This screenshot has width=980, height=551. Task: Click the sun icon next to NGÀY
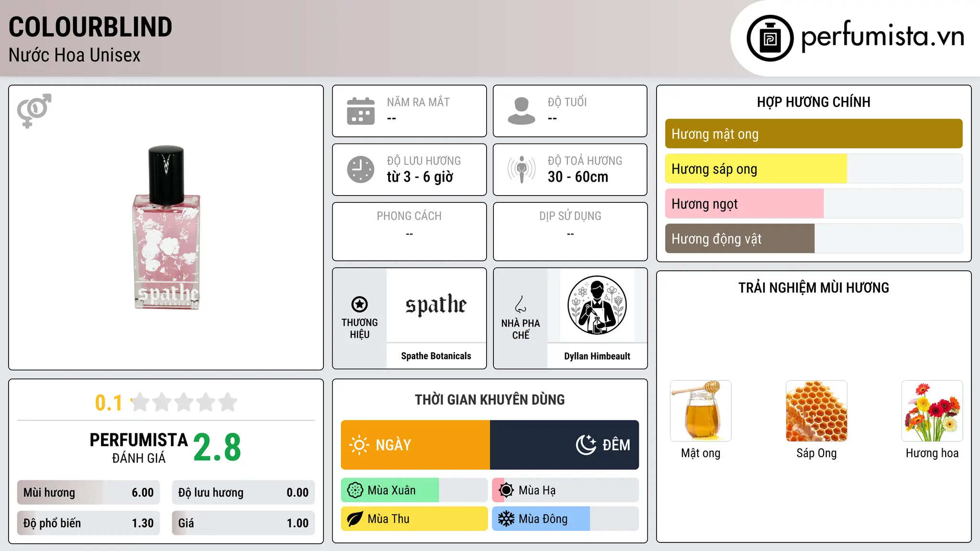pyautogui.click(x=359, y=445)
